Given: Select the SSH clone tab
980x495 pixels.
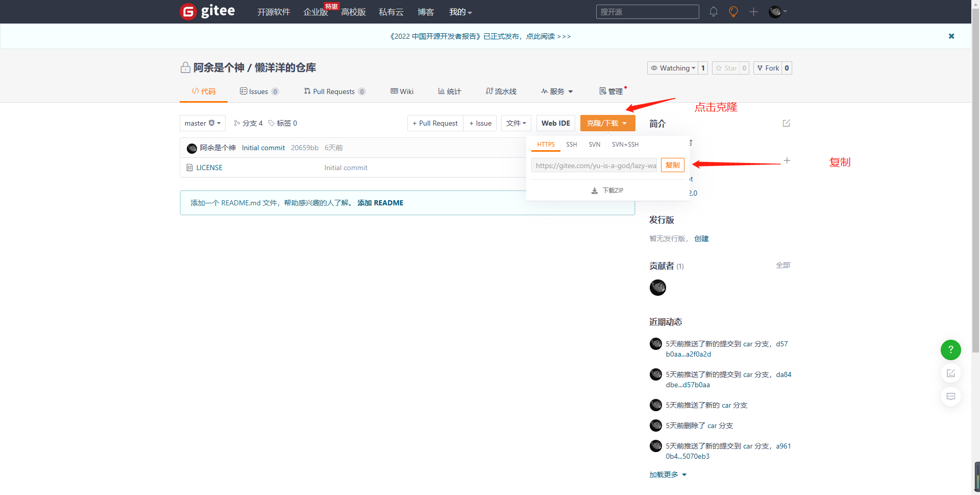Looking at the screenshot, I should pyautogui.click(x=572, y=145).
